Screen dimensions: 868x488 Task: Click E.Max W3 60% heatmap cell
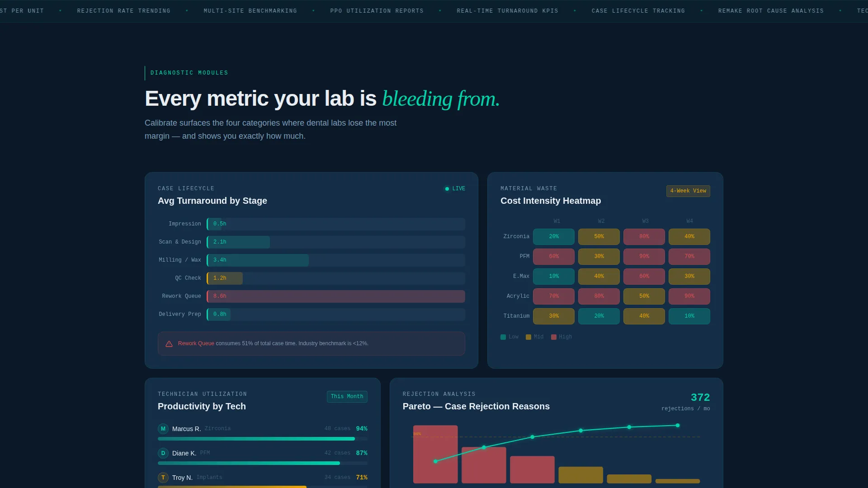[x=644, y=277]
